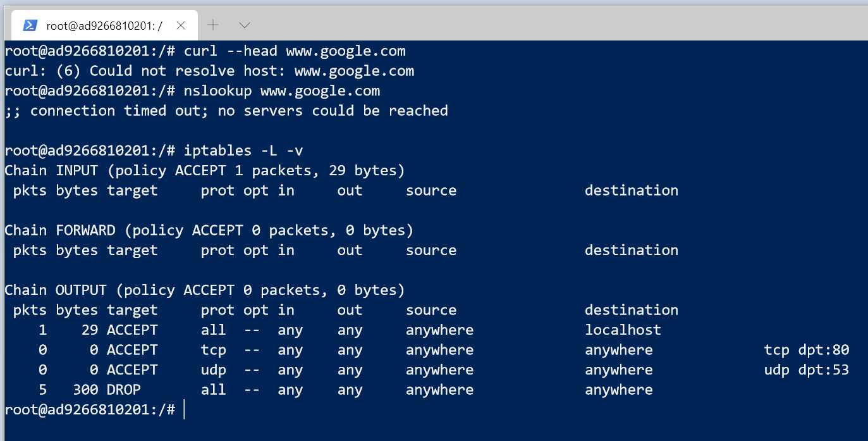Click the Chain INPUT policy header line

click(204, 170)
